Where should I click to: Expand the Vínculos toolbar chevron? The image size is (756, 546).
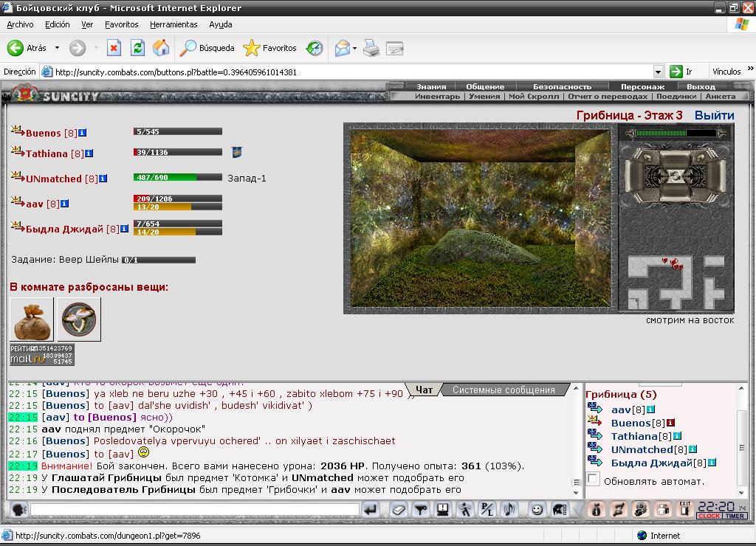tap(750, 69)
